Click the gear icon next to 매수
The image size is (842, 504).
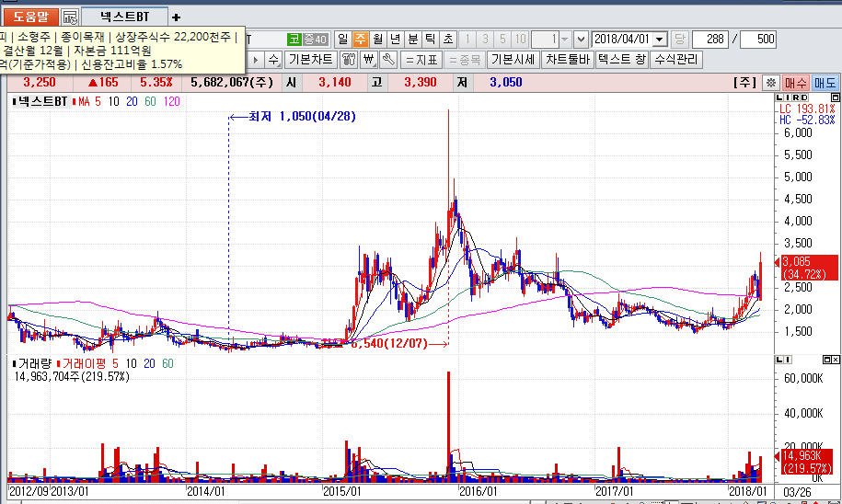pyautogui.click(x=771, y=83)
